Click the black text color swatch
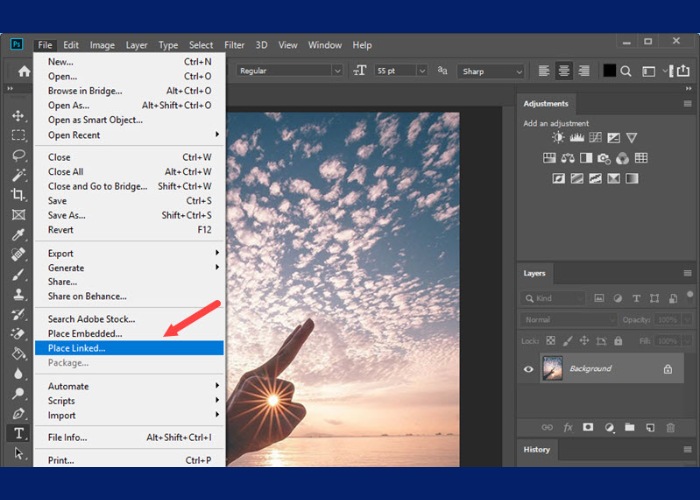The image size is (700, 500). click(609, 71)
